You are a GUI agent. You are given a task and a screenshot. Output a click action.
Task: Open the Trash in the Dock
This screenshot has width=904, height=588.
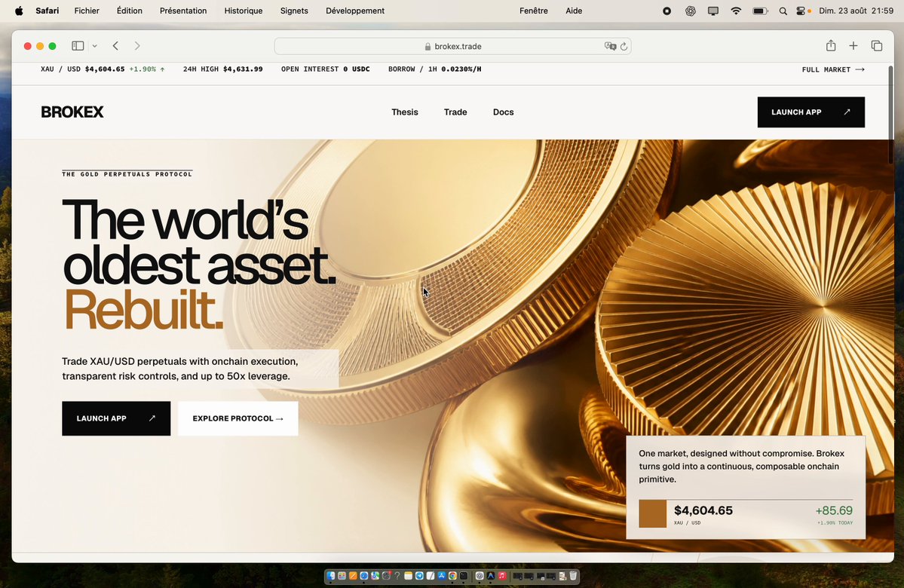pyautogui.click(x=573, y=576)
